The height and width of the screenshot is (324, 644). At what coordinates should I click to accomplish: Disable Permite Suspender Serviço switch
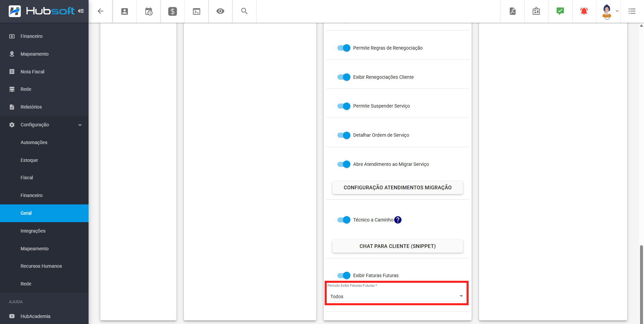coord(344,106)
